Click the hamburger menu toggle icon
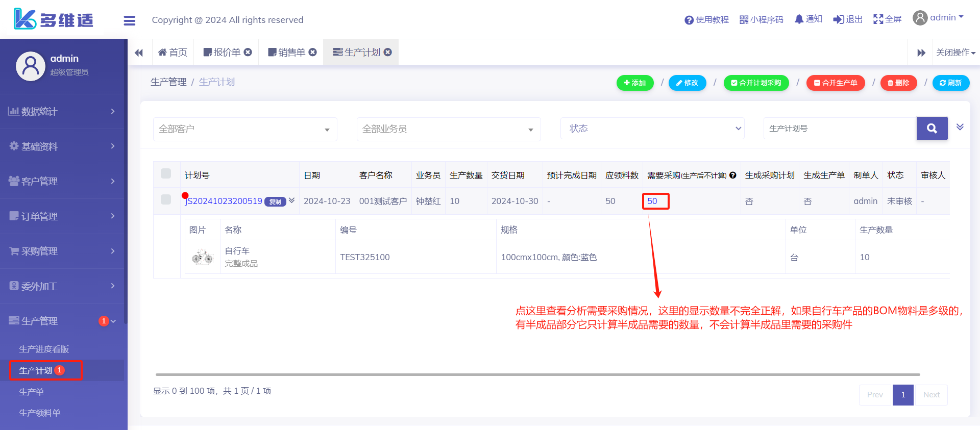Screen dimensions: 980x430 pos(129,20)
